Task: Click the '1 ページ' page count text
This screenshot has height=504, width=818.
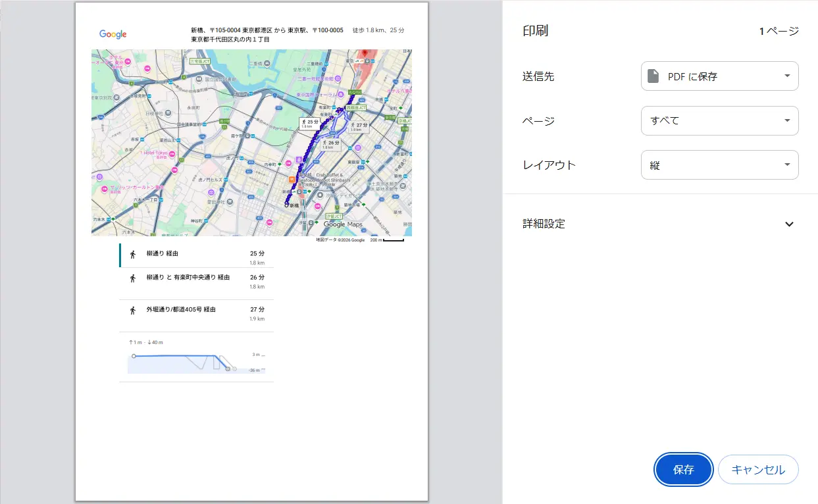Action: [x=779, y=31]
